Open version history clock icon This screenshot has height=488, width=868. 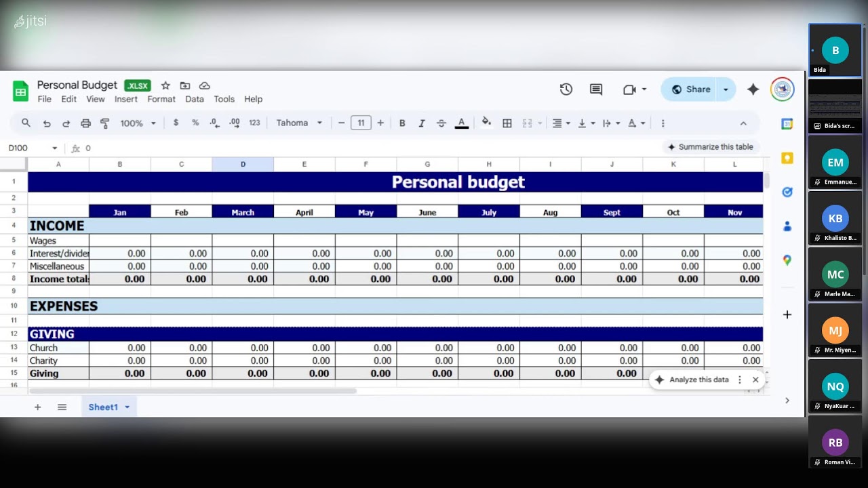[566, 89]
